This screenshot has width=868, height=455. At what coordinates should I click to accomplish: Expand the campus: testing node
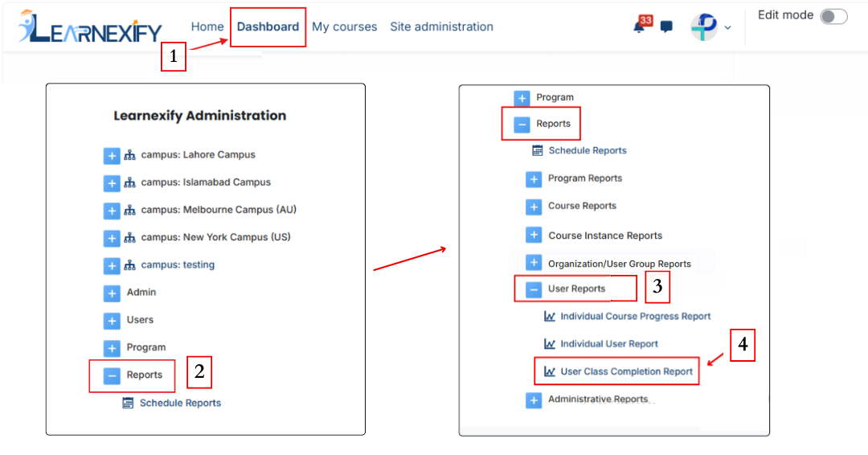pos(112,266)
